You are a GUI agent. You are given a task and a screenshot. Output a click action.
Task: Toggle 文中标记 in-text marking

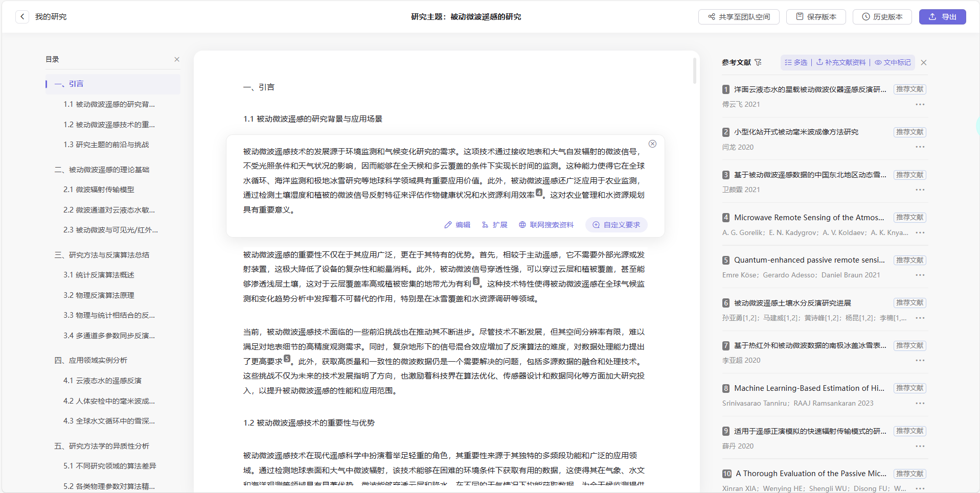pyautogui.click(x=893, y=62)
